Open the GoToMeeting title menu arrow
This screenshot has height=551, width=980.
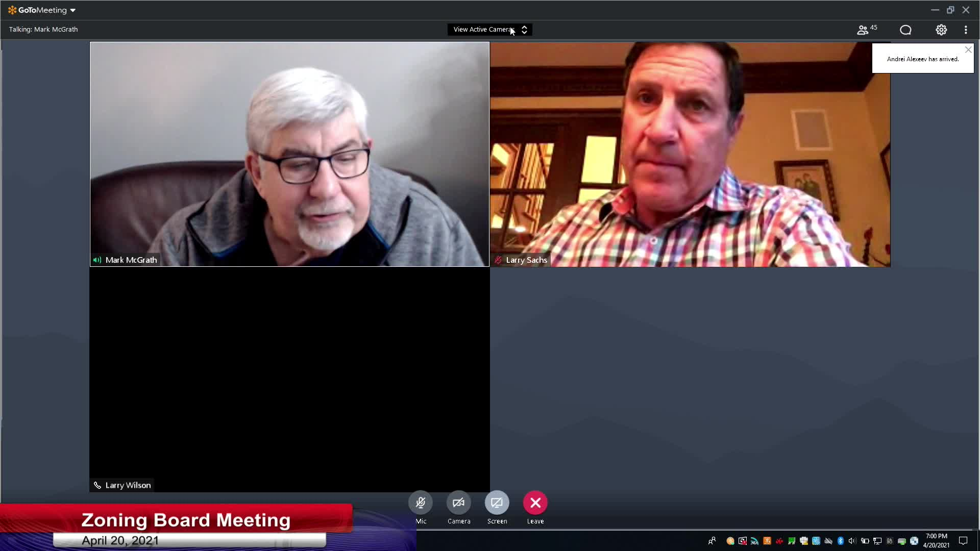click(73, 10)
